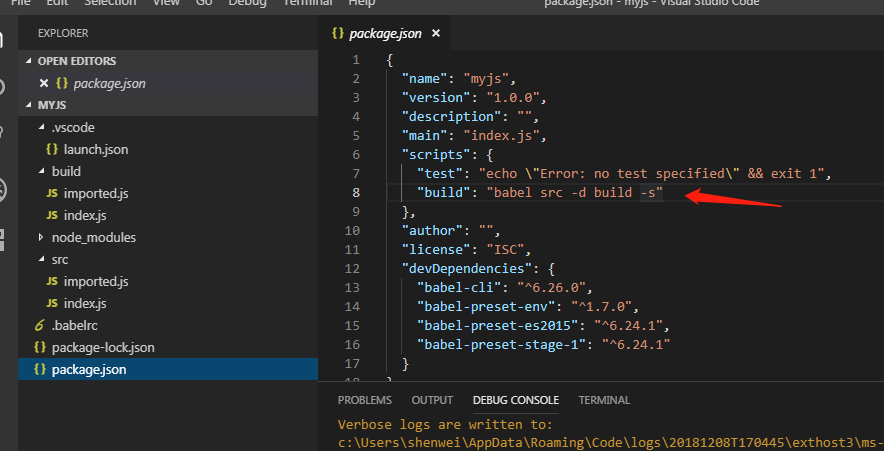The height and width of the screenshot is (451, 884).
Task: Switch to the TERMINAL panel tab
Action: coord(604,400)
